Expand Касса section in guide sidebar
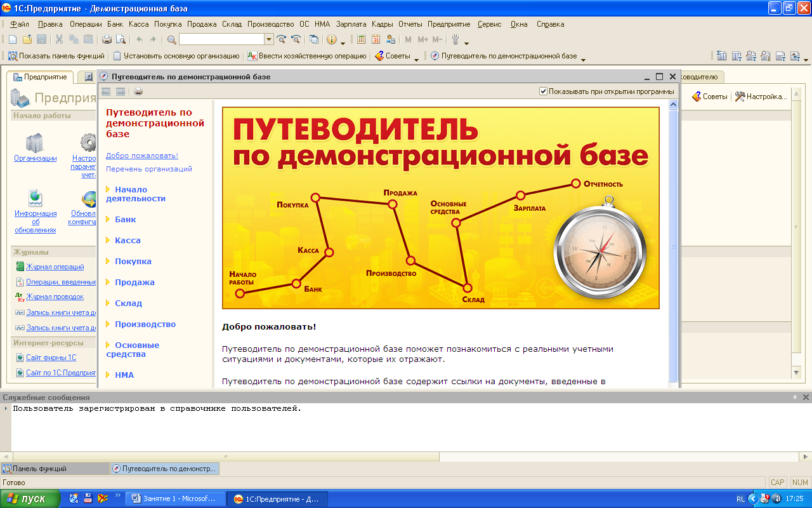812x508 pixels. [x=108, y=240]
